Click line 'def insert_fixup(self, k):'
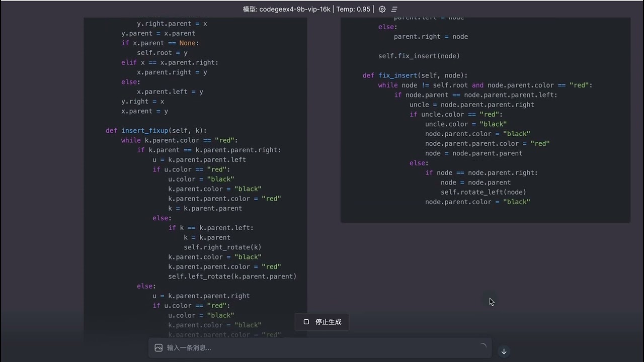Viewport: 644px width, 362px height. click(156, 130)
